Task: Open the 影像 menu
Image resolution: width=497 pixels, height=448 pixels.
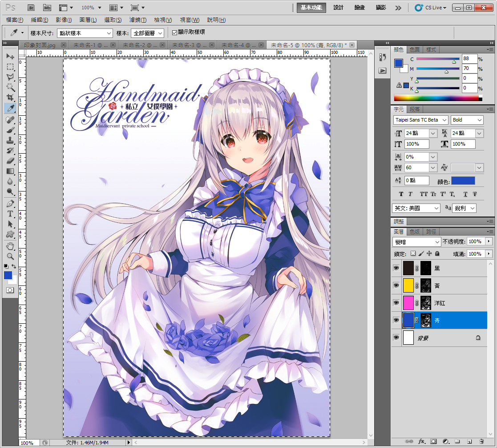Action: (64, 20)
